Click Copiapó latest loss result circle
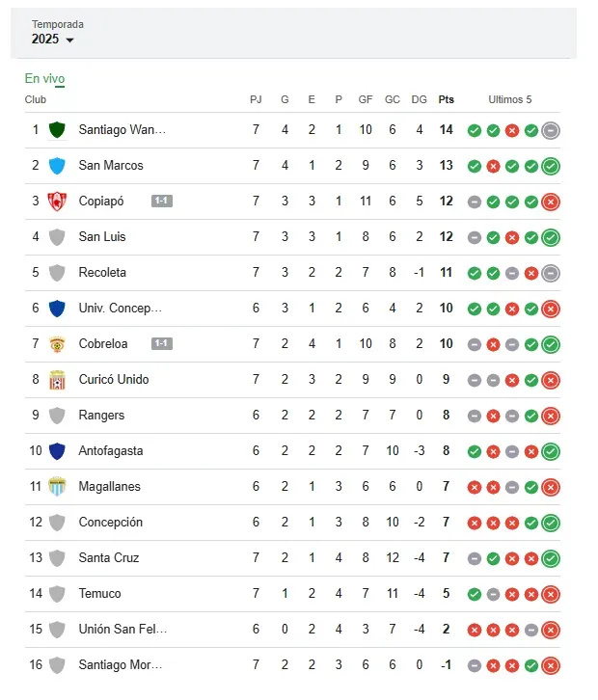This screenshot has height=700, width=598. tap(551, 202)
